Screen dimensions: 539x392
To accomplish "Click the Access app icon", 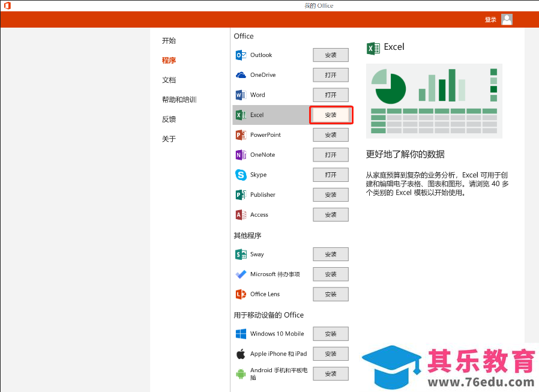I will pyautogui.click(x=241, y=214).
